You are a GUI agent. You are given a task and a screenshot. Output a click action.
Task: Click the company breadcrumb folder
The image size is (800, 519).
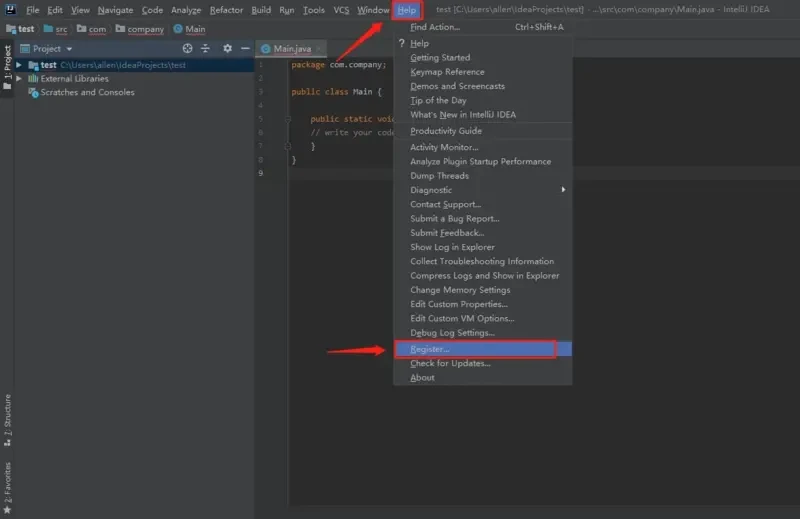coord(145,29)
